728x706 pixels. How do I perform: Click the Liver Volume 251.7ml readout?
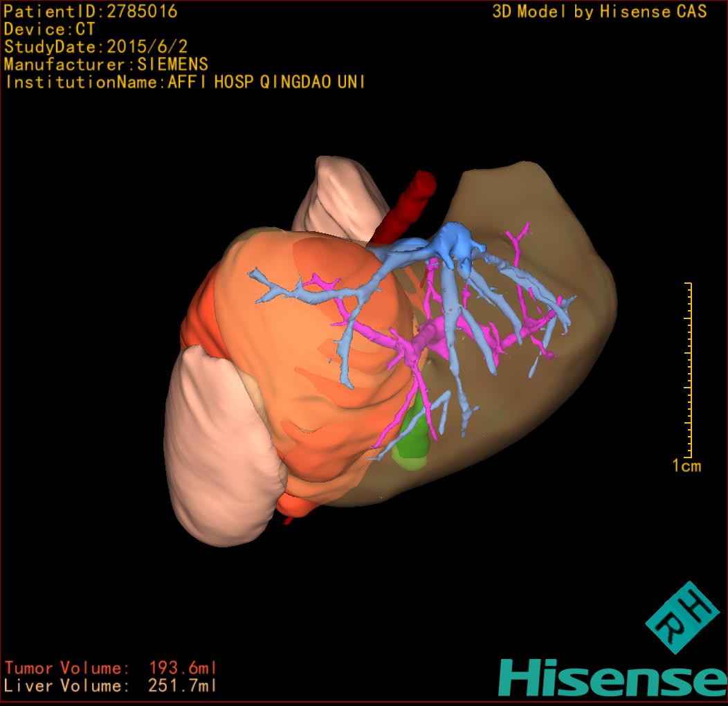(x=111, y=685)
